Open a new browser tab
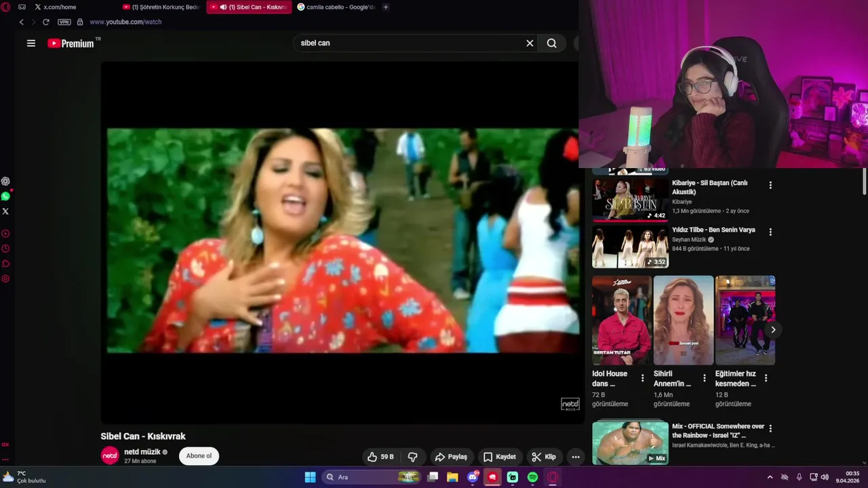Screen dimensions: 868x488 point(386,7)
